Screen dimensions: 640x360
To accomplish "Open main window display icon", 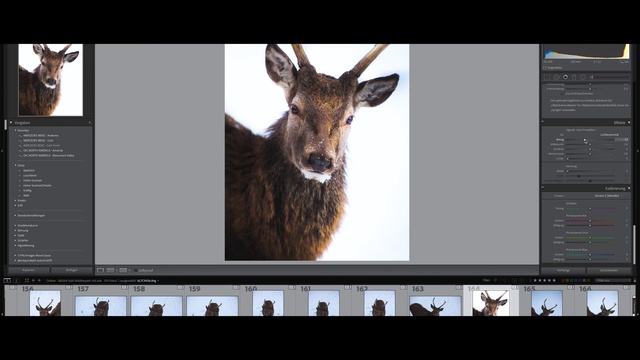I will click(x=7, y=280).
